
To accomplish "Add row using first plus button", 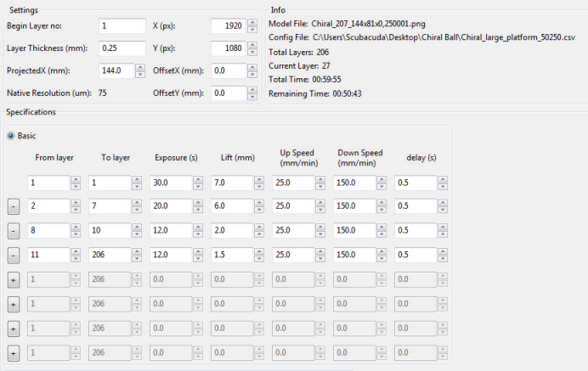I will pyautogui.click(x=14, y=279).
